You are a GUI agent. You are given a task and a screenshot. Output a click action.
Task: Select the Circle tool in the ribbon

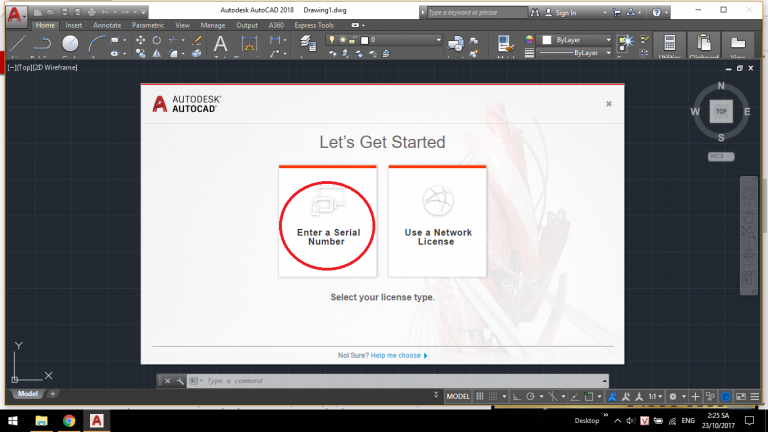pyautogui.click(x=70, y=43)
